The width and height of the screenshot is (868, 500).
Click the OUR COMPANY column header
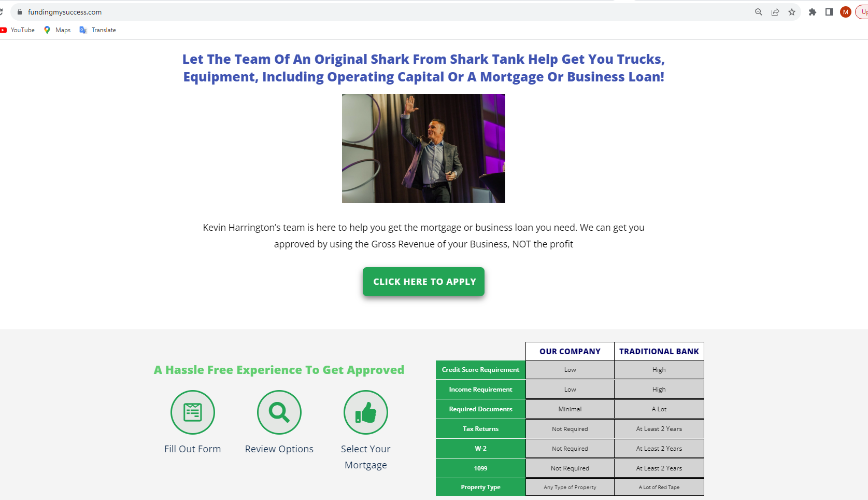click(570, 351)
